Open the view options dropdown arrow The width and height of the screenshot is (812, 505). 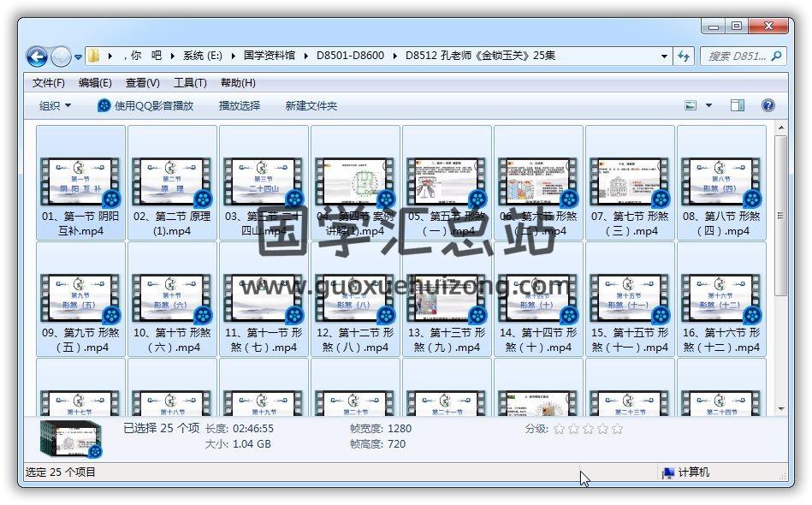point(708,105)
